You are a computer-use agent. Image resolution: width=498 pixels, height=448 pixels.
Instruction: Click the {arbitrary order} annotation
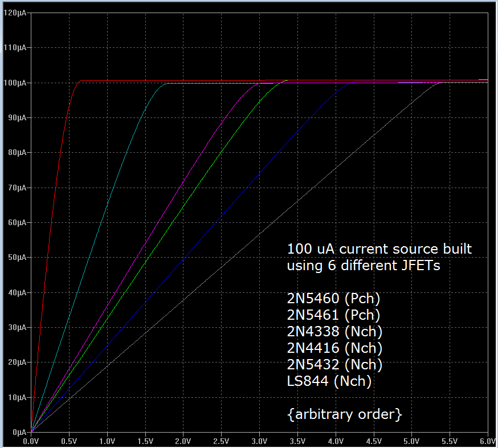345,414
